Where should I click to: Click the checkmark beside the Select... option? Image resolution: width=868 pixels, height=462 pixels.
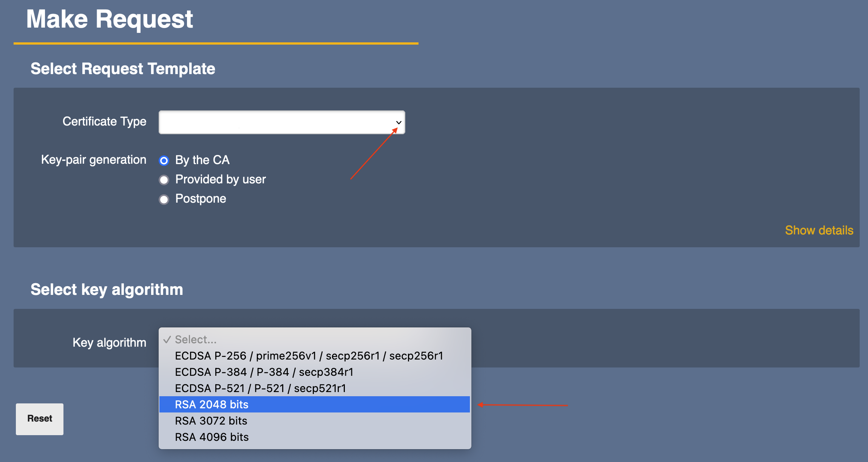[x=167, y=340]
